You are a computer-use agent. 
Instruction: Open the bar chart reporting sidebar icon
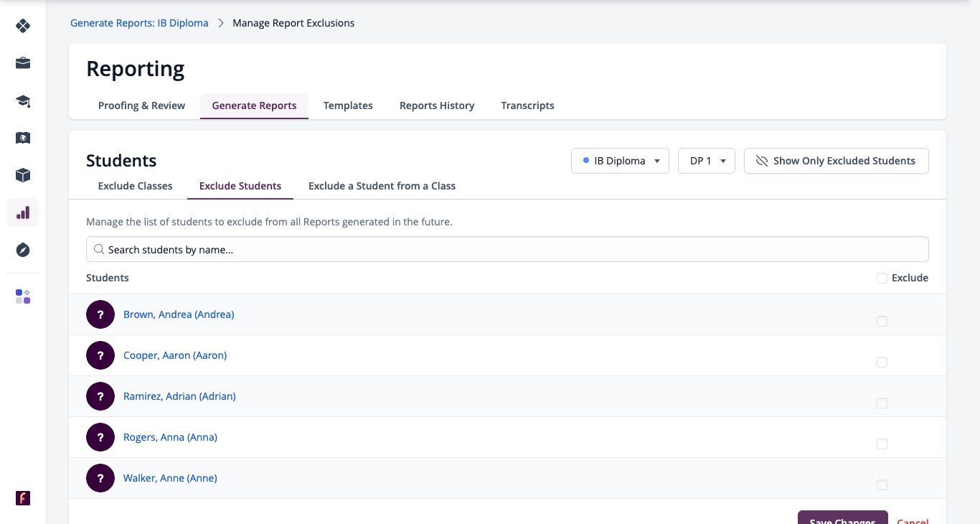point(23,212)
